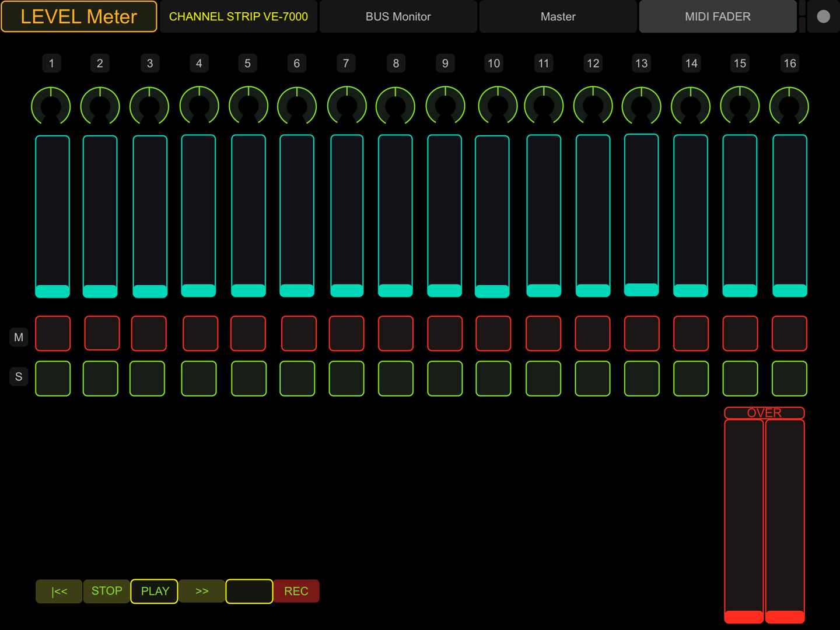840x630 pixels.
Task: Solo channel 12 with green button
Action: pos(593,379)
